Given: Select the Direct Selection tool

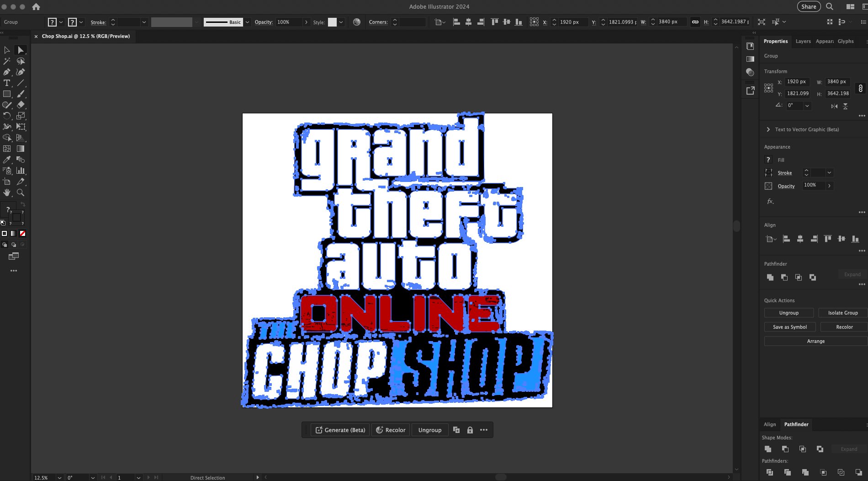Looking at the screenshot, I should (21, 50).
